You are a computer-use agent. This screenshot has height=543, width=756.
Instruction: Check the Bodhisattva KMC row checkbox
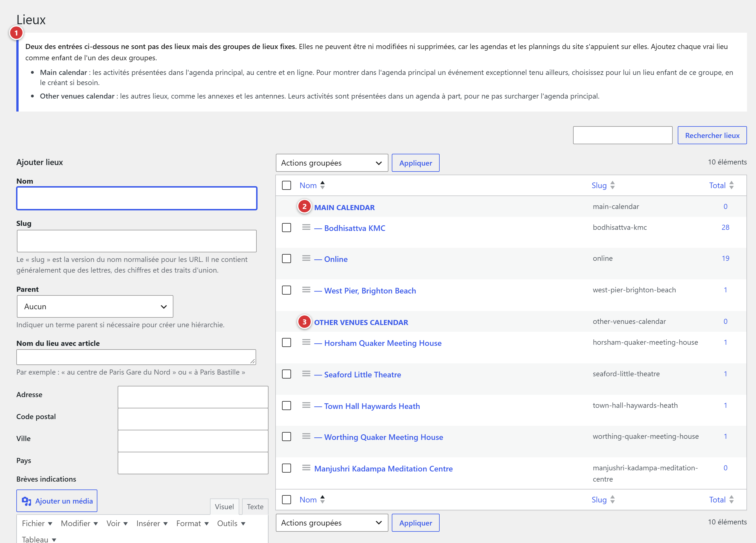click(286, 228)
